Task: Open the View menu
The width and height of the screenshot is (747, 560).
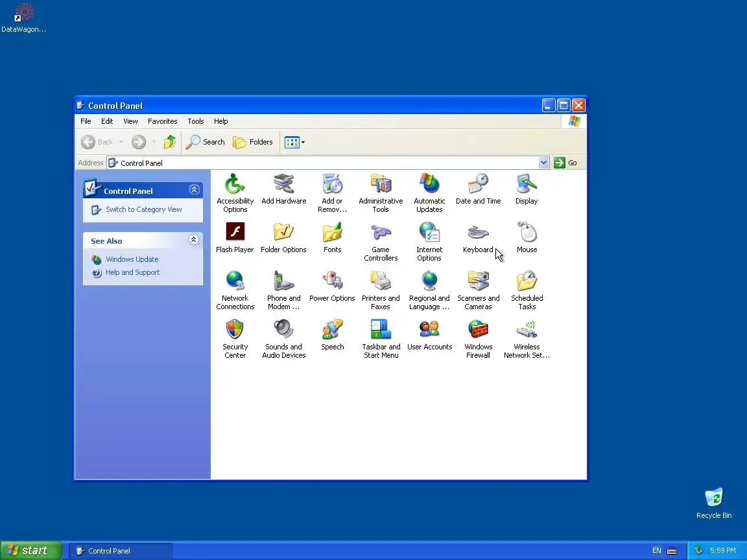Action: [x=130, y=121]
